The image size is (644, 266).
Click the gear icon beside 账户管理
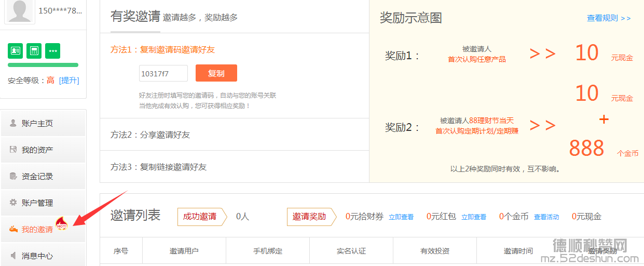[x=13, y=203]
